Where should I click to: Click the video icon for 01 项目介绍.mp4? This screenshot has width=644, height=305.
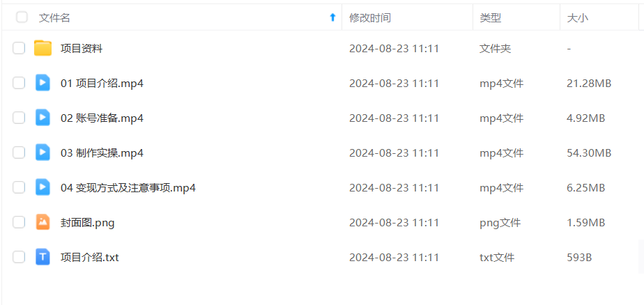pyautogui.click(x=43, y=84)
